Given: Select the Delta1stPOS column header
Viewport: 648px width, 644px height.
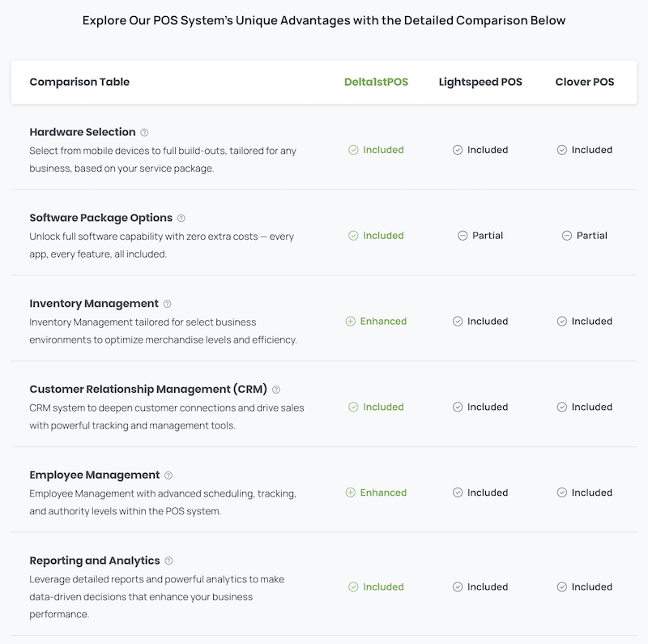Looking at the screenshot, I should [x=376, y=82].
